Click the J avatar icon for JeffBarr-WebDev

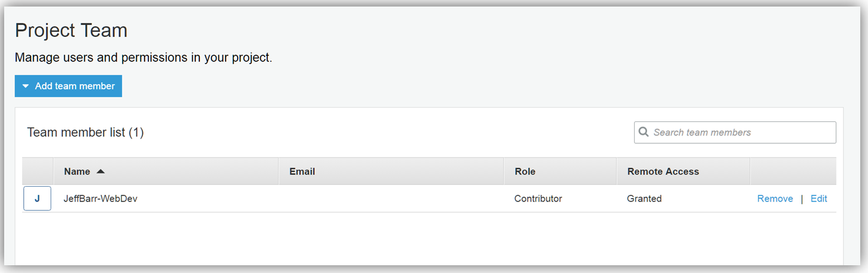coord(37,199)
